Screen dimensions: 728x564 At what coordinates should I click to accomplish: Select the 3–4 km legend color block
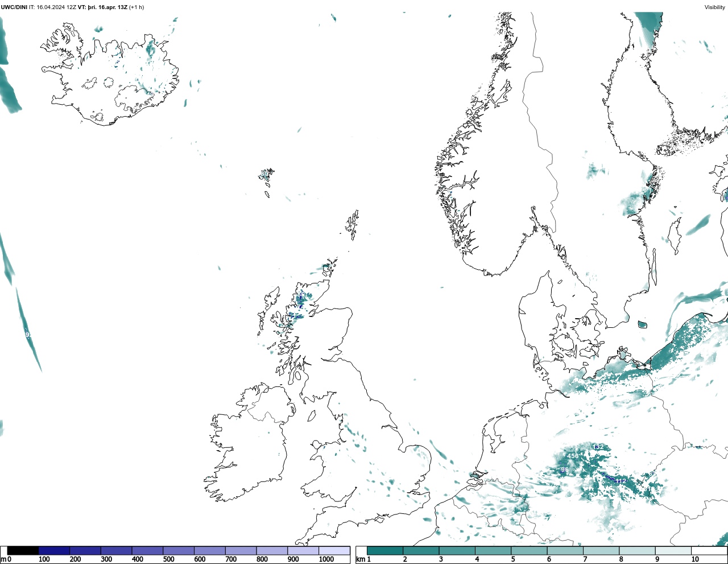(x=457, y=550)
